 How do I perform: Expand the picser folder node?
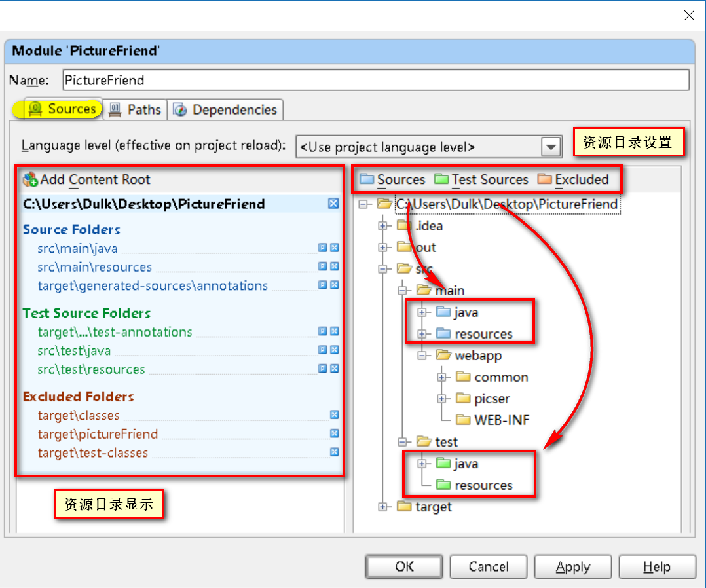click(441, 399)
